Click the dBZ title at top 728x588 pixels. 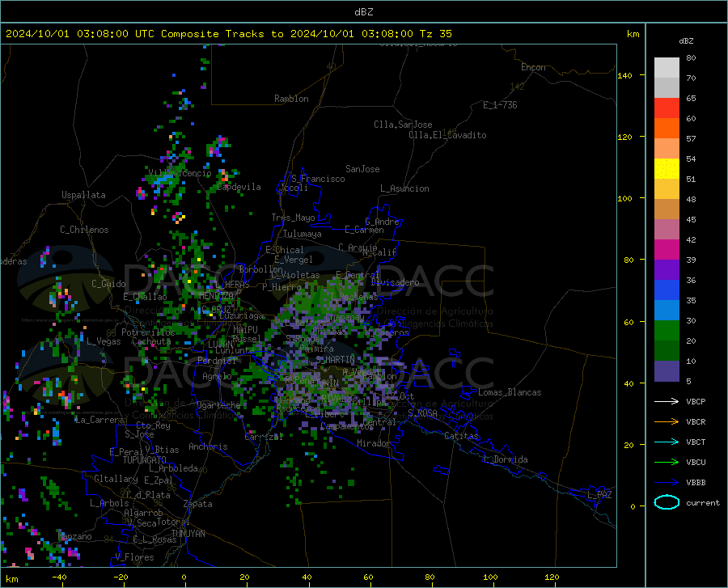[x=363, y=12]
